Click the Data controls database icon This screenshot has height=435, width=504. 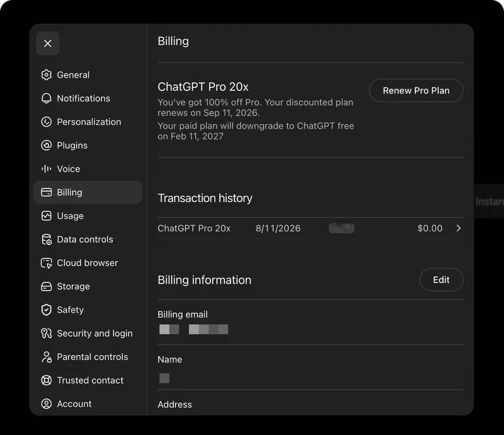[46, 239]
